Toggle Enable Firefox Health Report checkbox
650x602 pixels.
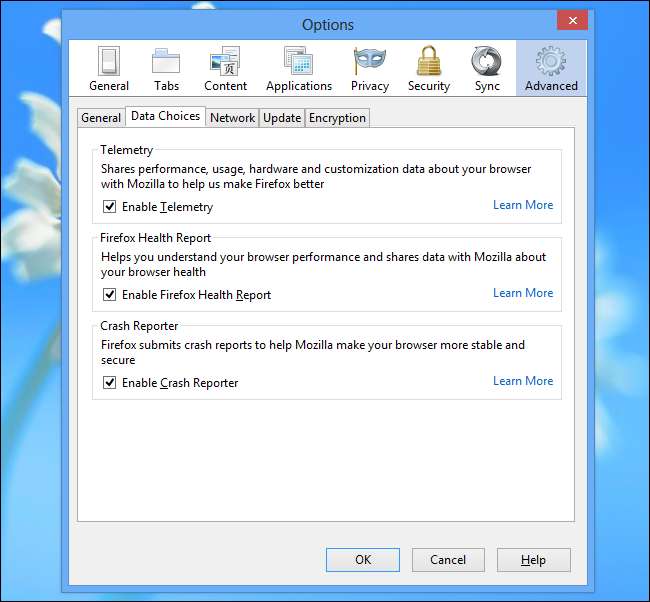click(110, 295)
